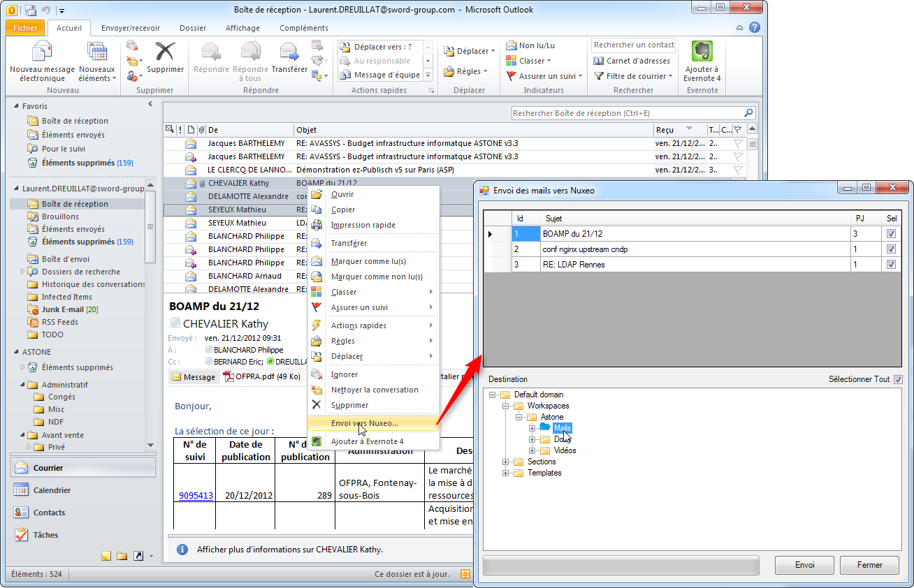Open tracking link 9095413
Screen dimensions: 914x588
(196, 496)
